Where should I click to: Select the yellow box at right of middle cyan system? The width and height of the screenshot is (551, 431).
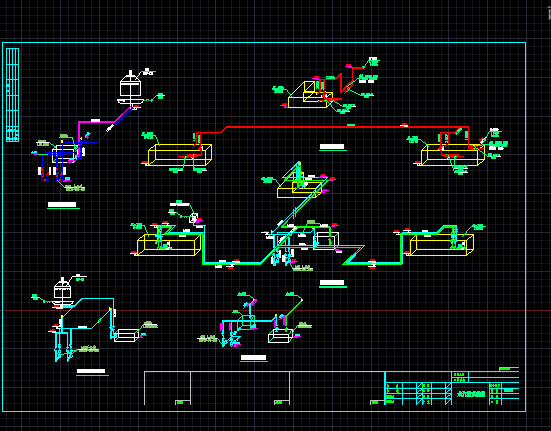tap(441, 245)
